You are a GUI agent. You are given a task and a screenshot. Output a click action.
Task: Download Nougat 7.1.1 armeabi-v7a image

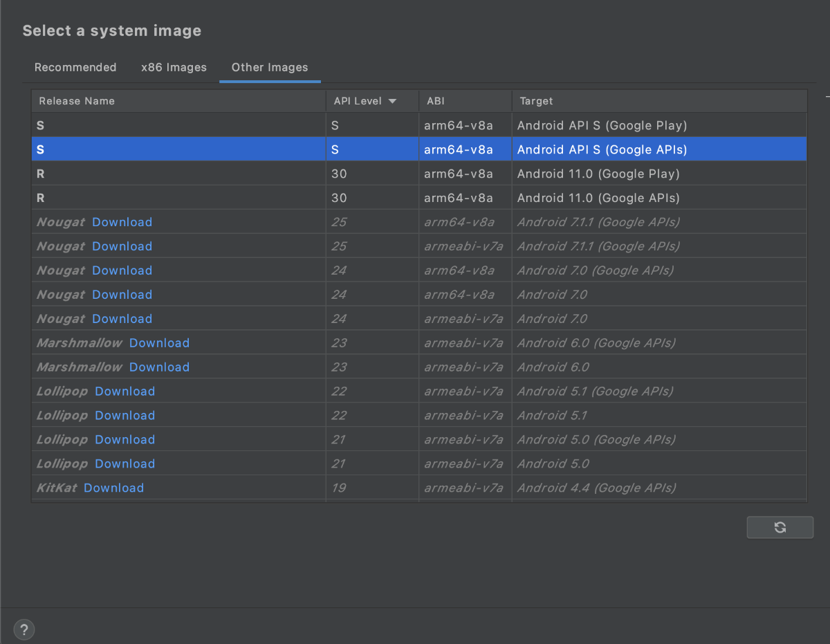(122, 246)
